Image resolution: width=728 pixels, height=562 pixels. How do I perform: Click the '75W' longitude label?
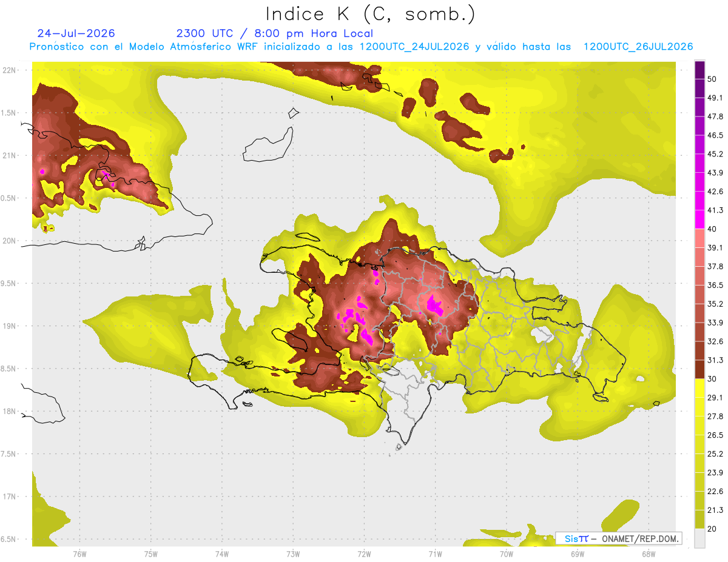pyautogui.click(x=151, y=554)
